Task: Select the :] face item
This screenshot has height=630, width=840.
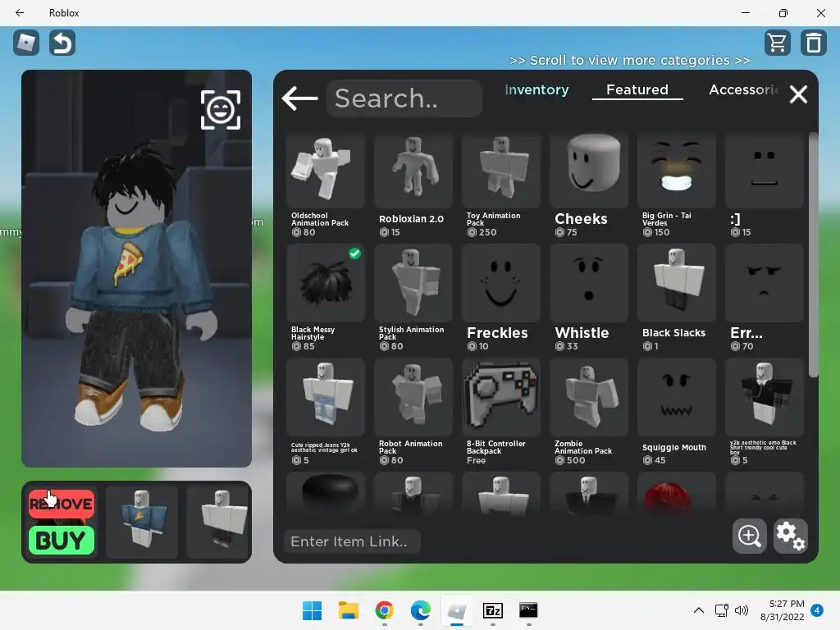Action: [x=765, y=185]
